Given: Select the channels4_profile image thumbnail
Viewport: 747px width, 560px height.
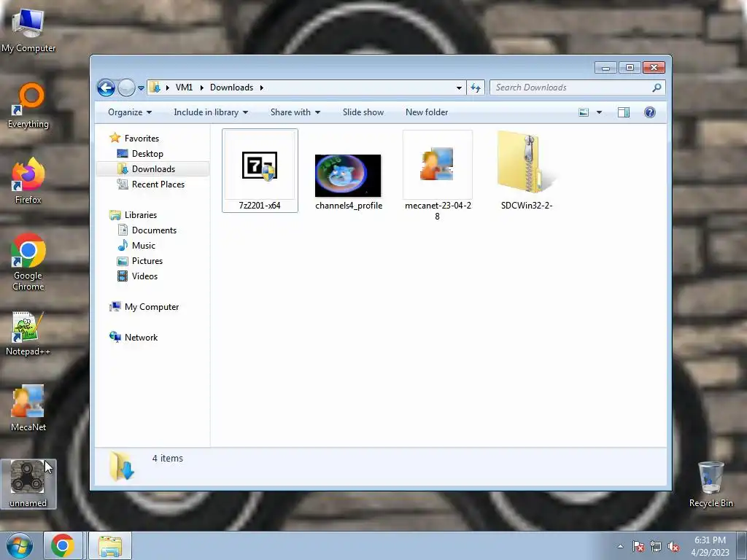Looking at the screenshot, I should pyautogui.click(x=348, y=182).
